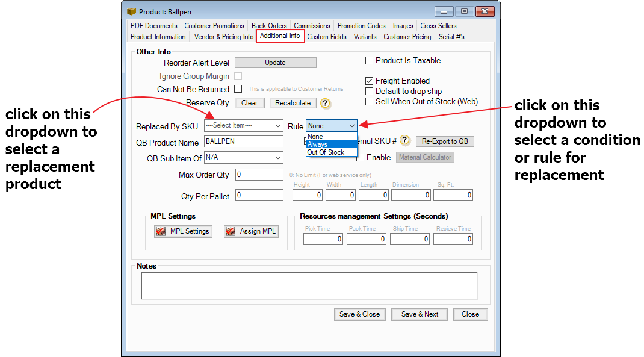Check the Can Not Be Returned box

click(x=238, y=89)
